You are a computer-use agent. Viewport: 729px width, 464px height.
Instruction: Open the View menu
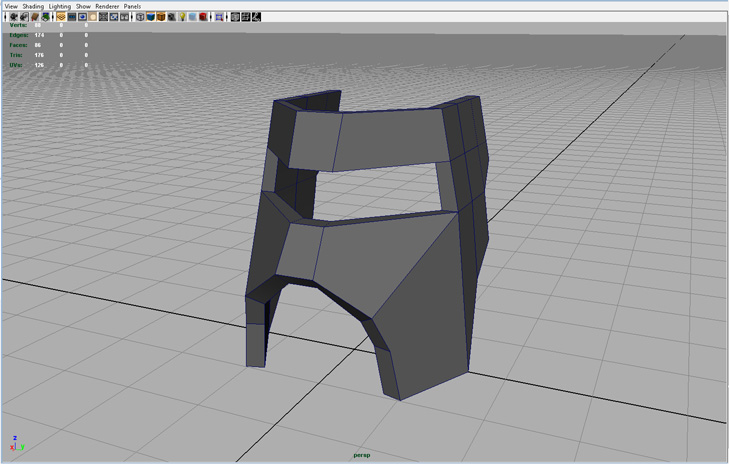[x=11, y=6]
